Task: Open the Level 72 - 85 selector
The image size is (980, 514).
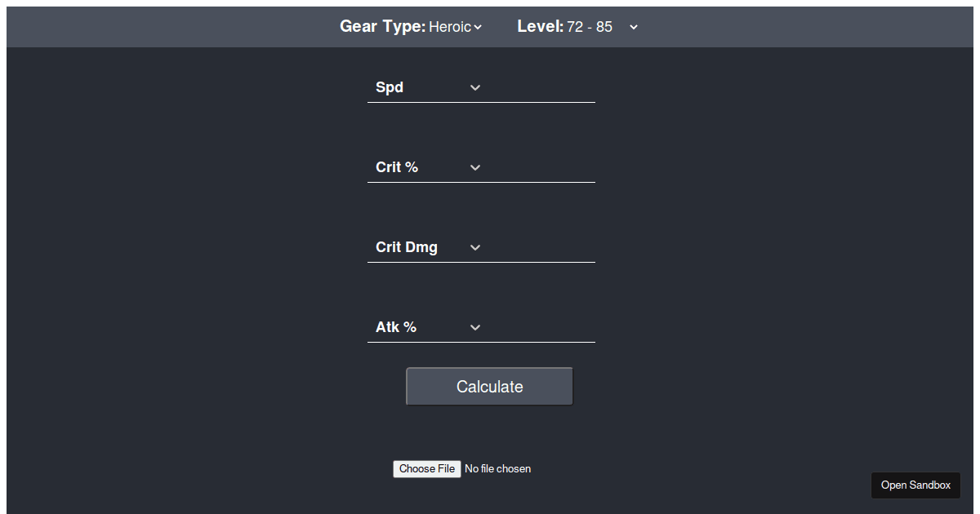Action: (588, 27)
